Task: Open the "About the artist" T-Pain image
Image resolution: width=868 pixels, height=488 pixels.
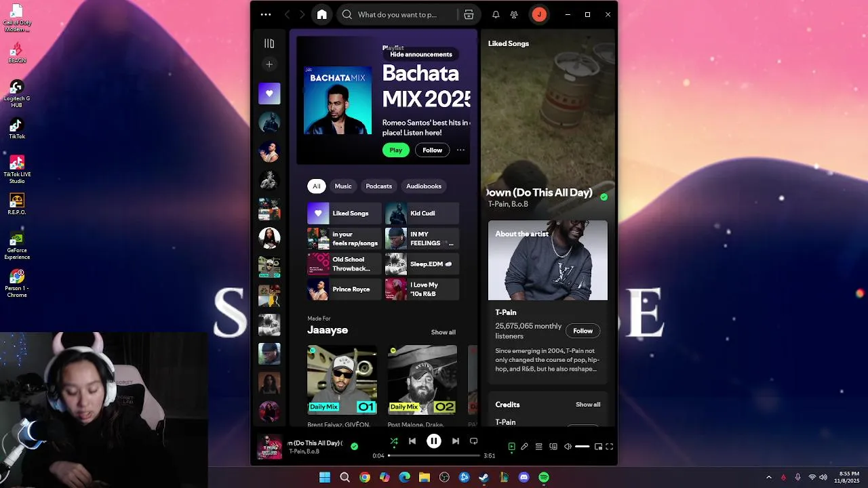Action: [548, 260]
